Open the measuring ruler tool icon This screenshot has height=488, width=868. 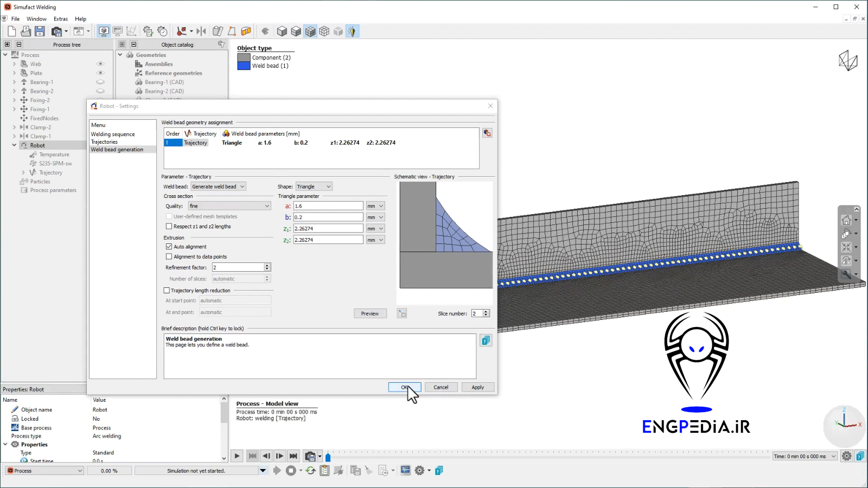(218, 31)
